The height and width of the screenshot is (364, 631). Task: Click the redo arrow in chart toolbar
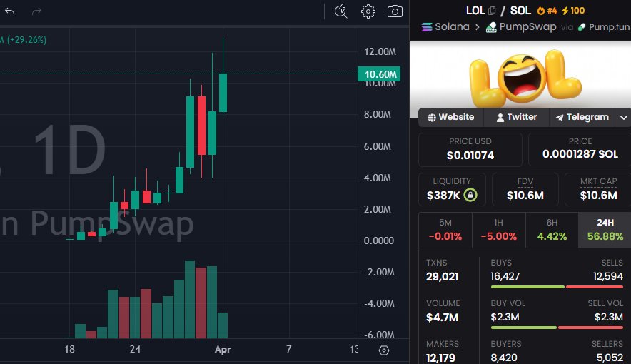tap(37, 11)
